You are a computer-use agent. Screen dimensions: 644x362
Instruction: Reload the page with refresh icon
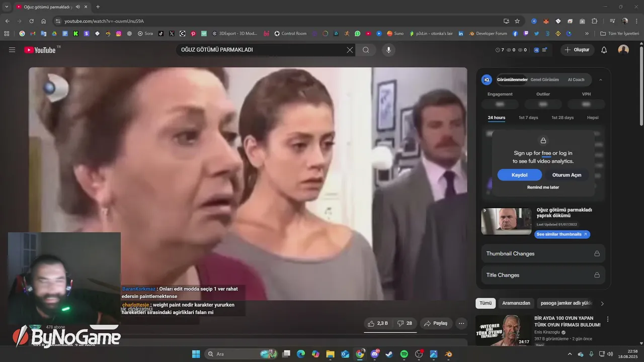[x=31, y=21]
